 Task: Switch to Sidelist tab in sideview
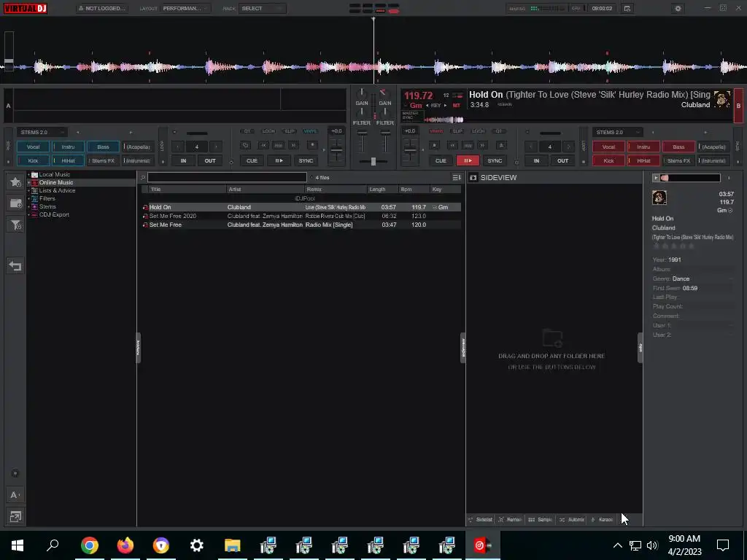[x=480, y=519]
